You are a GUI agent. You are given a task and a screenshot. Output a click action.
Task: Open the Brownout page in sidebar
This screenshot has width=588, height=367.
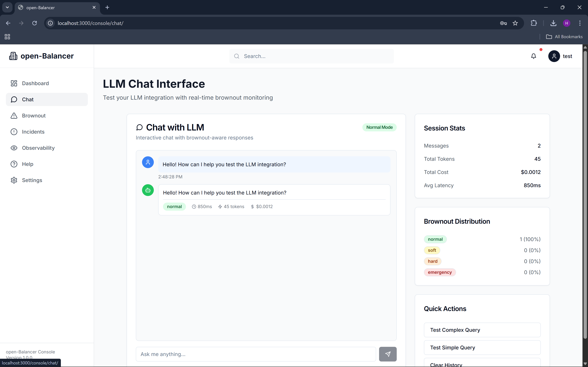[x=34, y=116]
